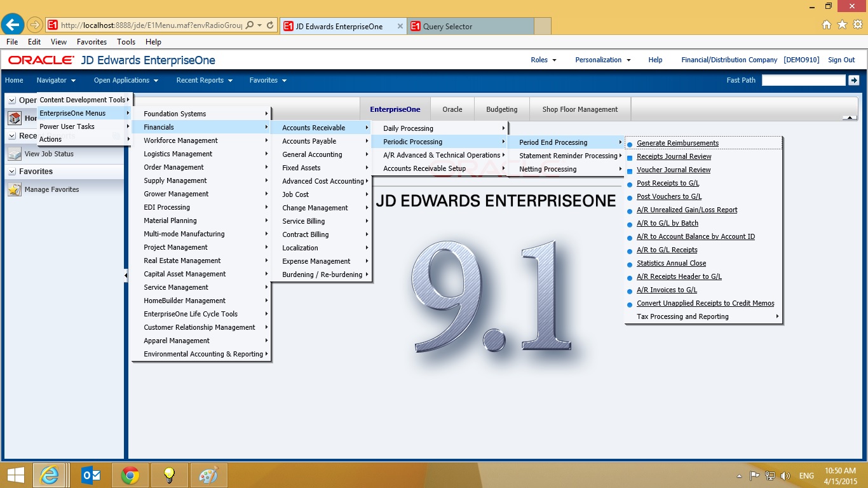Collapse the Recent Reports section chevron
Viewport: 868px width, 488px height.
12,136
